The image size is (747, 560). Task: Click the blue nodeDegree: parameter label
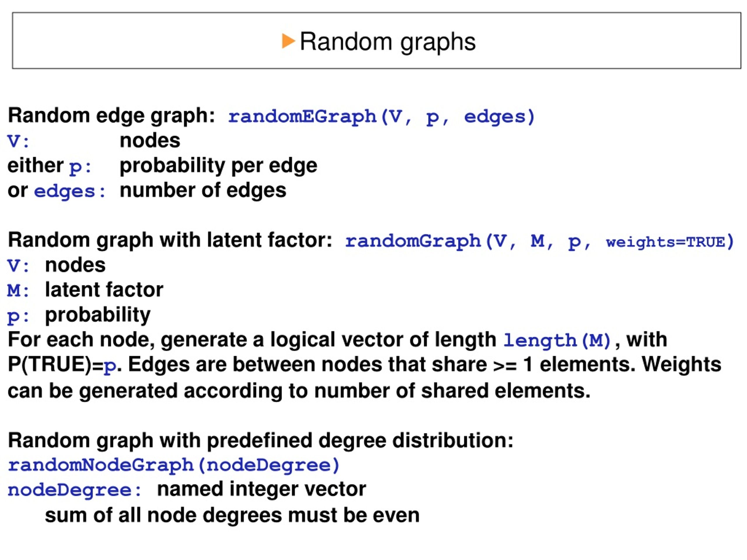(x=74, y=490)
